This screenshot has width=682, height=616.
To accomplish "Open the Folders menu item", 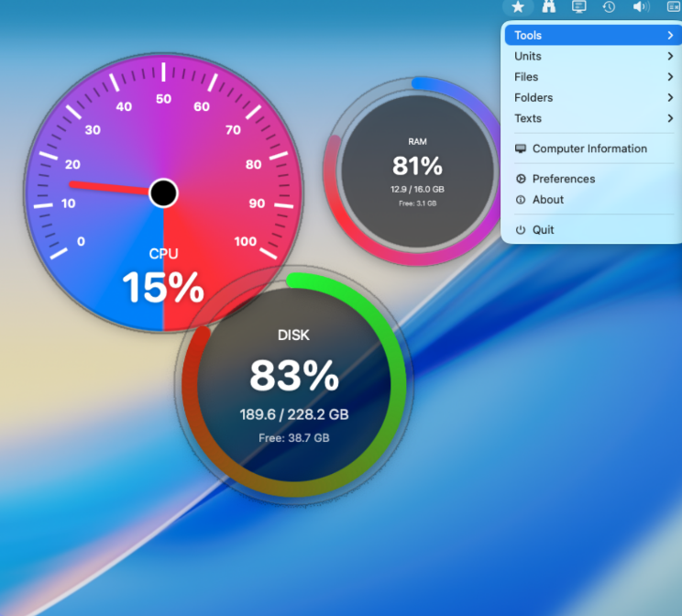I will 533,97.
